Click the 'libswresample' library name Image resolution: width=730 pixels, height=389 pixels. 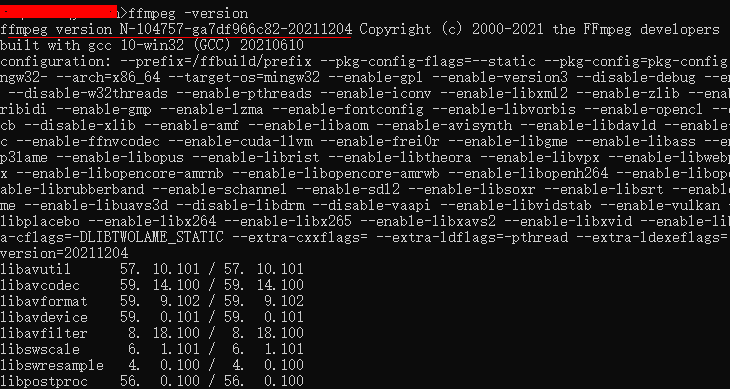(x=52, y=365)
